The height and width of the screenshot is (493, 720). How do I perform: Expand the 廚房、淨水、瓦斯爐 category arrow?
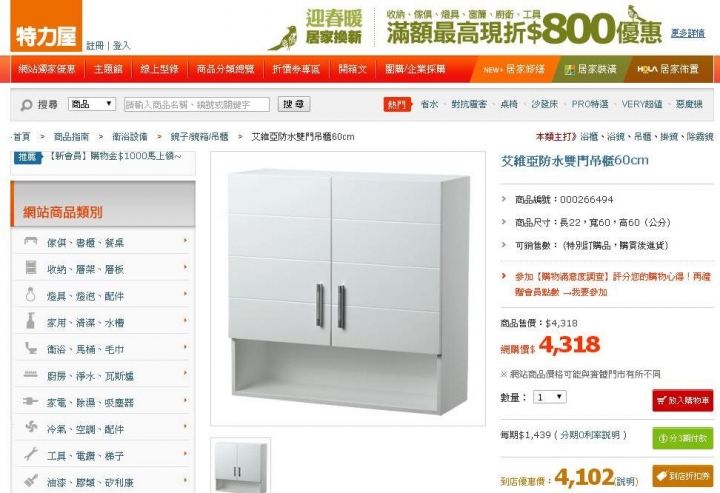click(x=186, y=373)
